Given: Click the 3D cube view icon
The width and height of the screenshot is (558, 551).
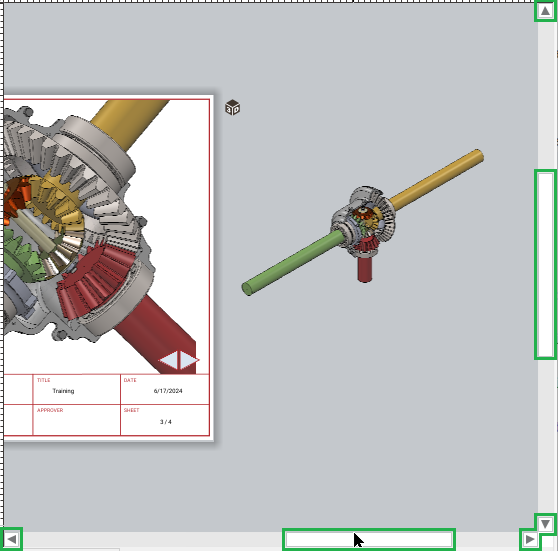Looking at the screenshot, I should (x=233, y=107).
